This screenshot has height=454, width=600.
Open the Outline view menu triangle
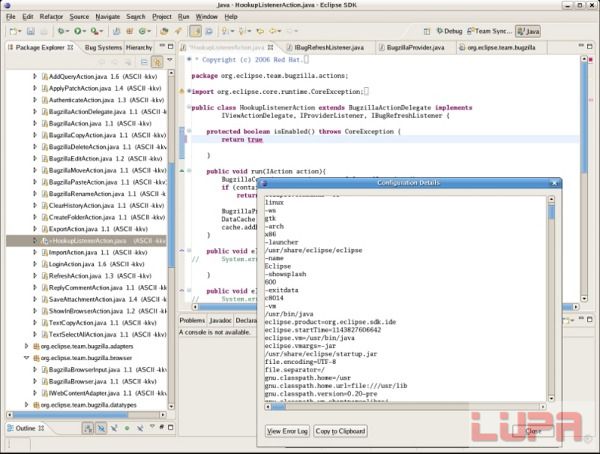(152, 426)
